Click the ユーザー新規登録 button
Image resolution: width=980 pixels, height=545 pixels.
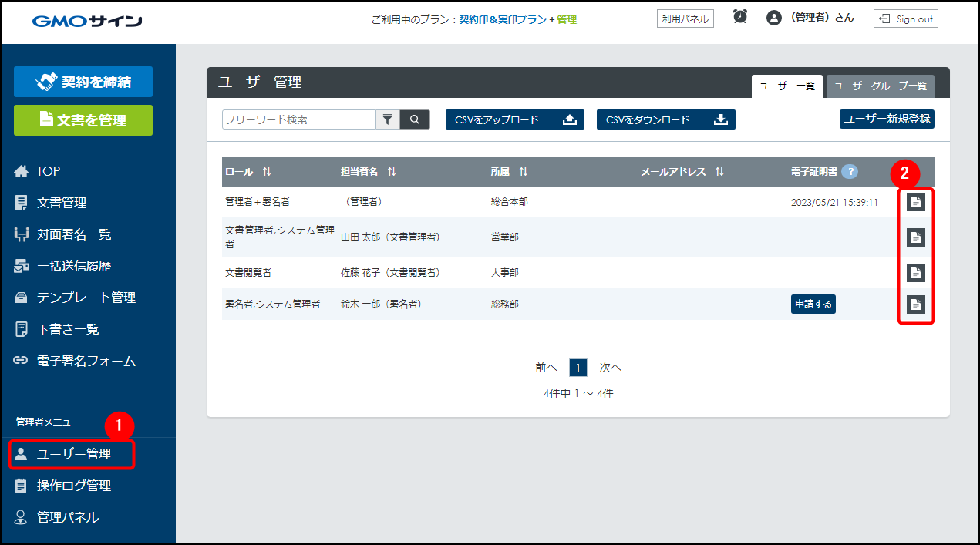tap(887, 119)
